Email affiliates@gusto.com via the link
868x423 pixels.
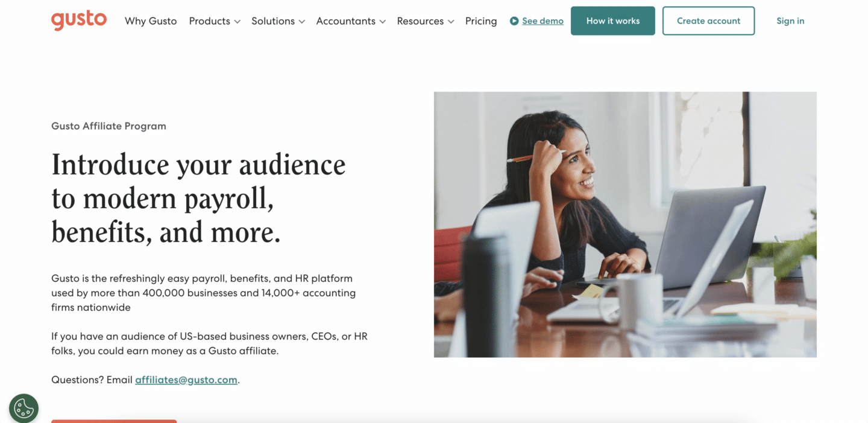[186, 380]
